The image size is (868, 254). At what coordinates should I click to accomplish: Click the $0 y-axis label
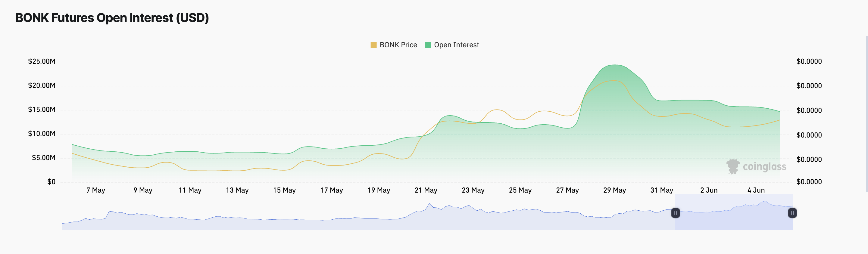click(x=51, y=182)
